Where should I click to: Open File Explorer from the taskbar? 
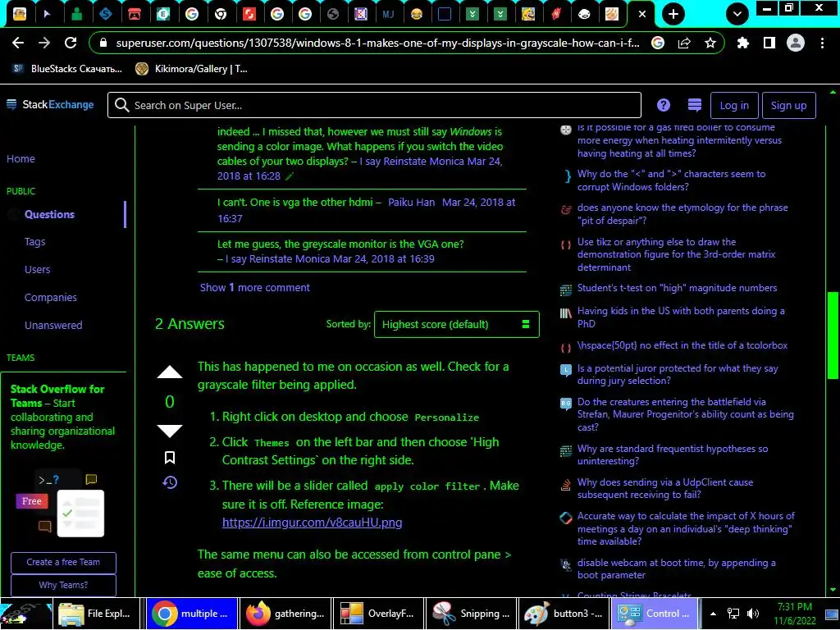tap(96, 614)
